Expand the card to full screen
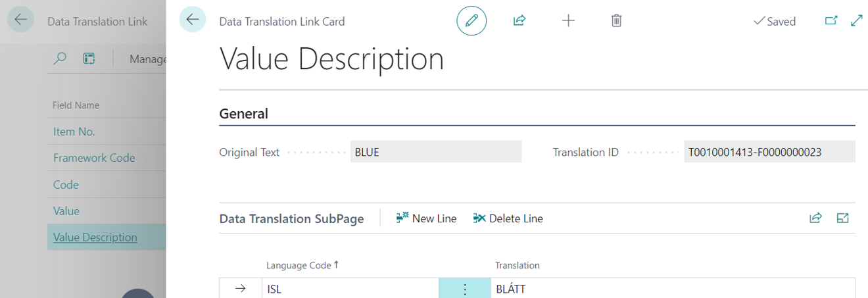The image size is (868, 298). pos(856,21)
